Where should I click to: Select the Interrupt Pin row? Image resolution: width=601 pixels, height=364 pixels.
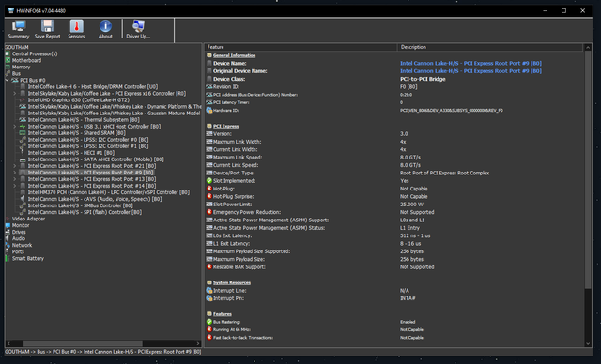pos(393,298)
